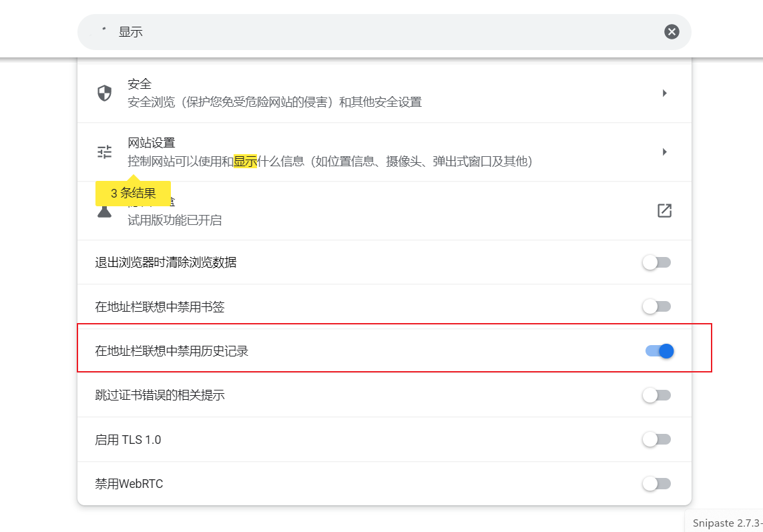The width and height of the screenshot is (763, 532).
Task: Click the yellow 3 条结果 bubble
Action: click(134, 194)
